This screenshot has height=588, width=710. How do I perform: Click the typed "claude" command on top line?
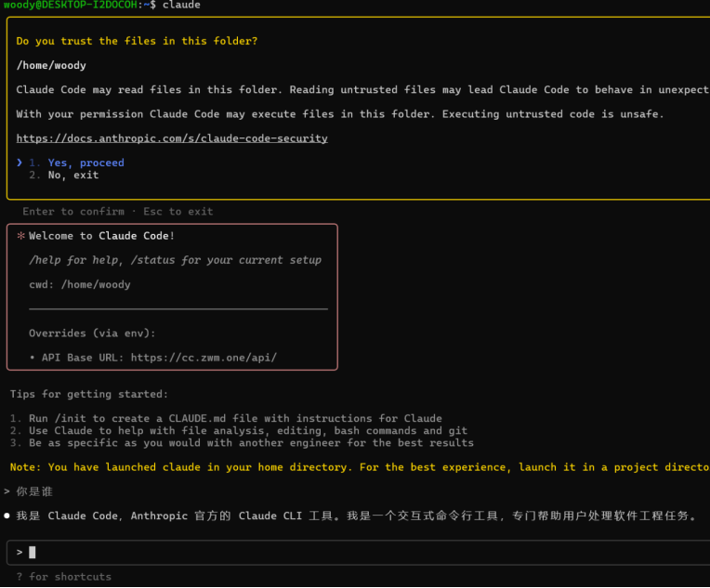tap(181, 5)
